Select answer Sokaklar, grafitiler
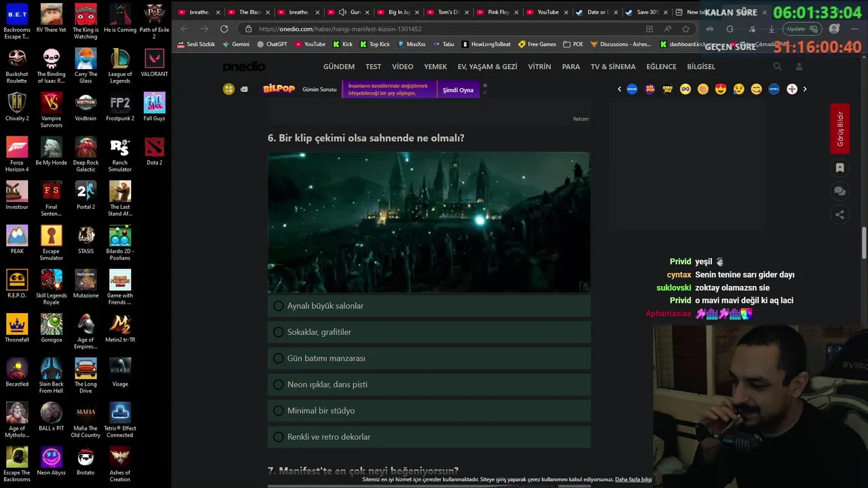 (x=429, y=332)
